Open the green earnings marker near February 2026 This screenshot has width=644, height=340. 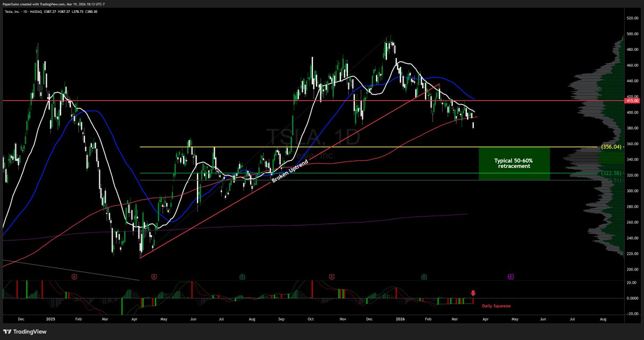click(424, 277)
